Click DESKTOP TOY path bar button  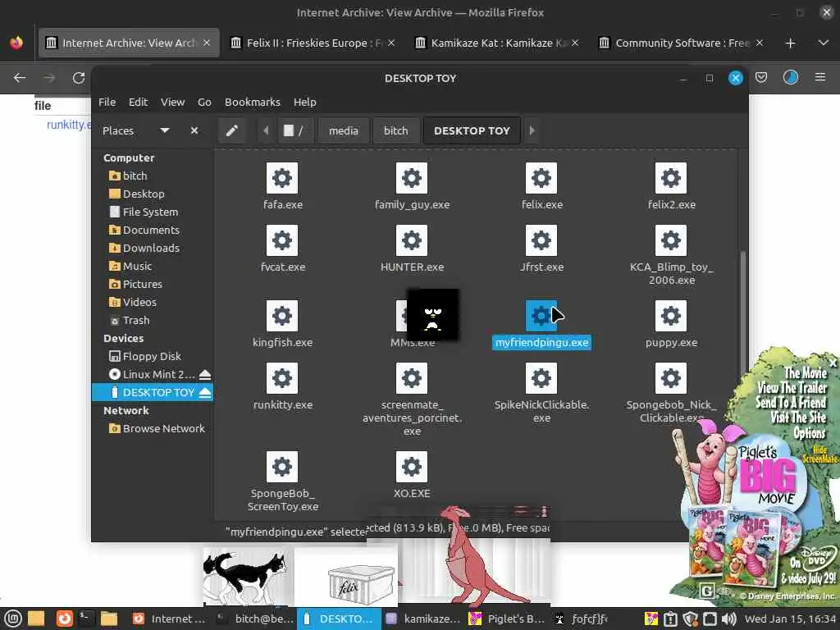tap(472, 130)
